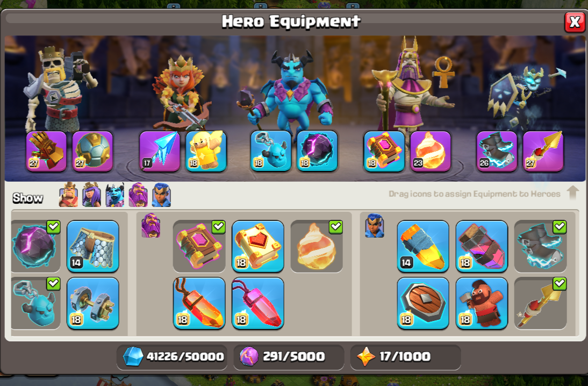Toggle the checked Eternal Tome in inventory
The image size is (588, 386).
click(199, 246)
